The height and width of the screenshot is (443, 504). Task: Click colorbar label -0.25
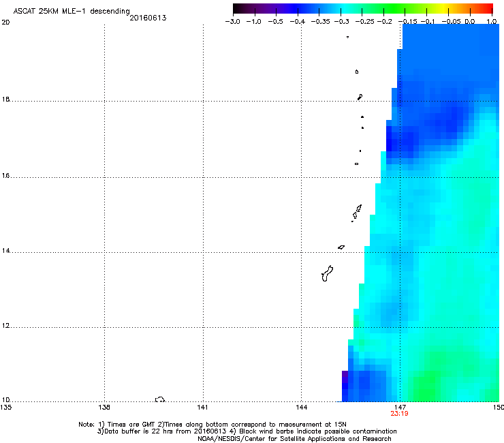pos(365,22)
